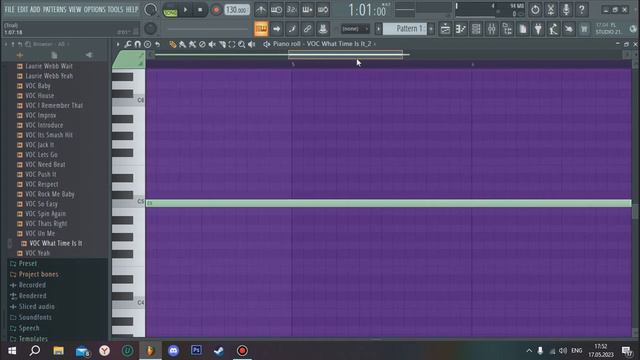Click the plus button next to Pattern 1

(431, 29)
